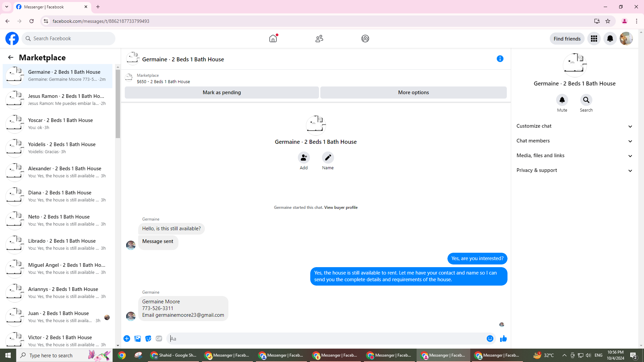This screenshot has width=644, height=362.
Task: Click the chat's large listing thumbnail
Action: (316, 125)
